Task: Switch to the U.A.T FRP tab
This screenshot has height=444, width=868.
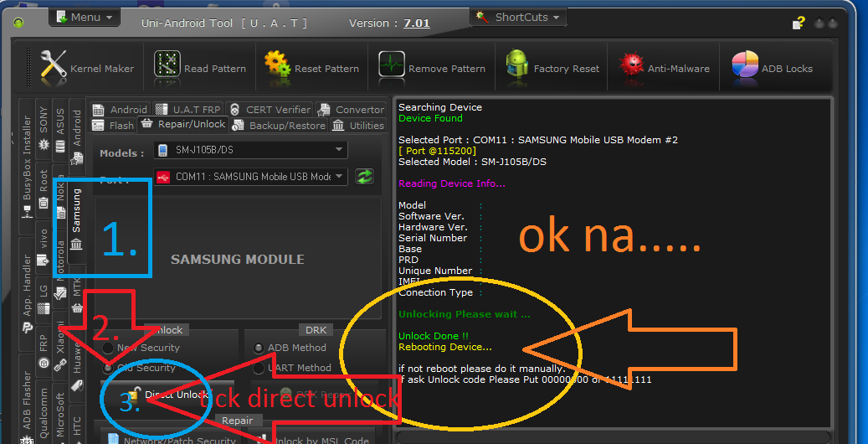Action: pyautogui.click(x=187, y=109)
